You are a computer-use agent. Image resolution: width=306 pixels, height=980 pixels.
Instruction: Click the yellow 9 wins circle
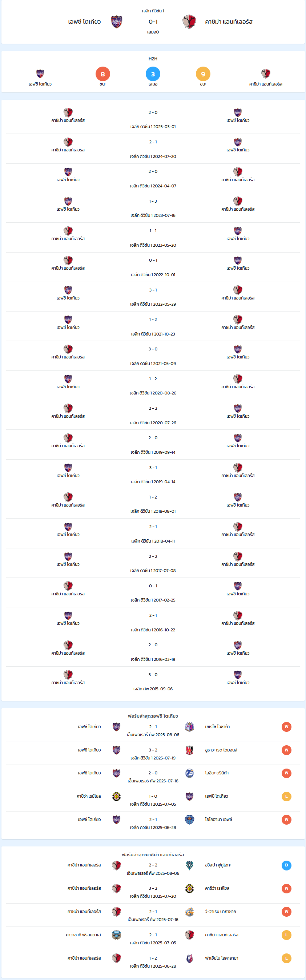(x=203, y=74)
